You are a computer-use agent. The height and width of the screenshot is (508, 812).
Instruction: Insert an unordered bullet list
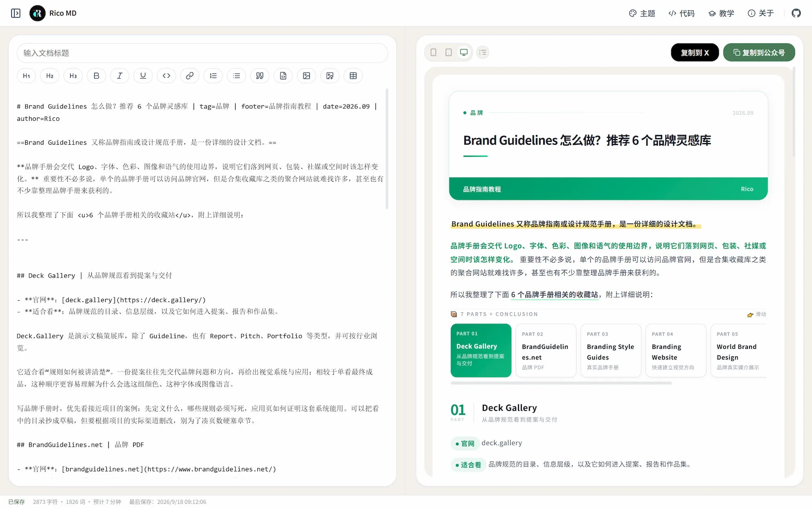point(236,76)
